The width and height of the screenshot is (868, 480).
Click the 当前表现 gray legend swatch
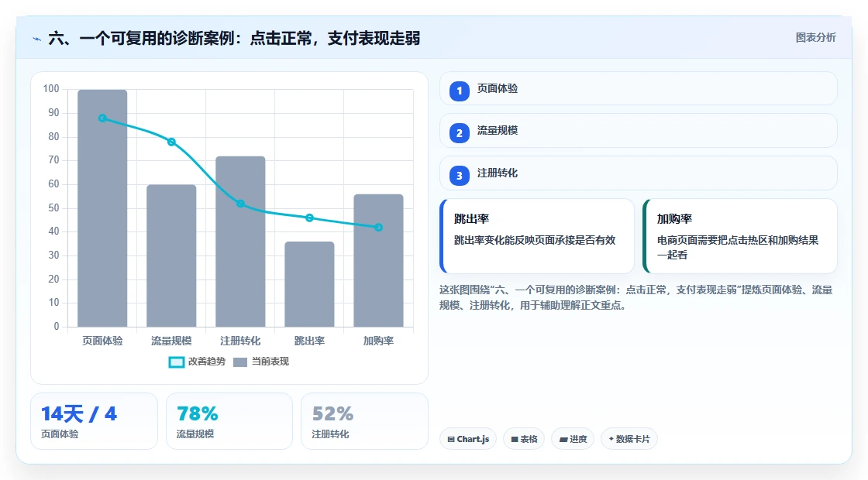pyautogui.click(x=240, y=362)
